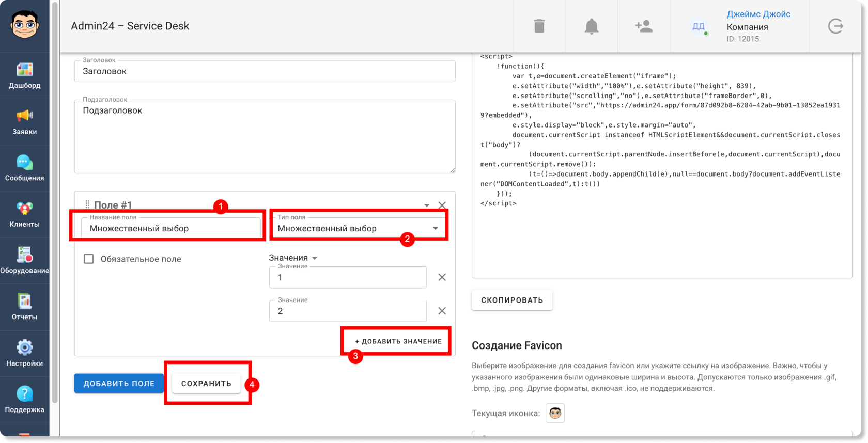Image resolution: width=868 pixels, height=443 pixels.
Task: Focus the Название поля input
Action: [171, 228]
